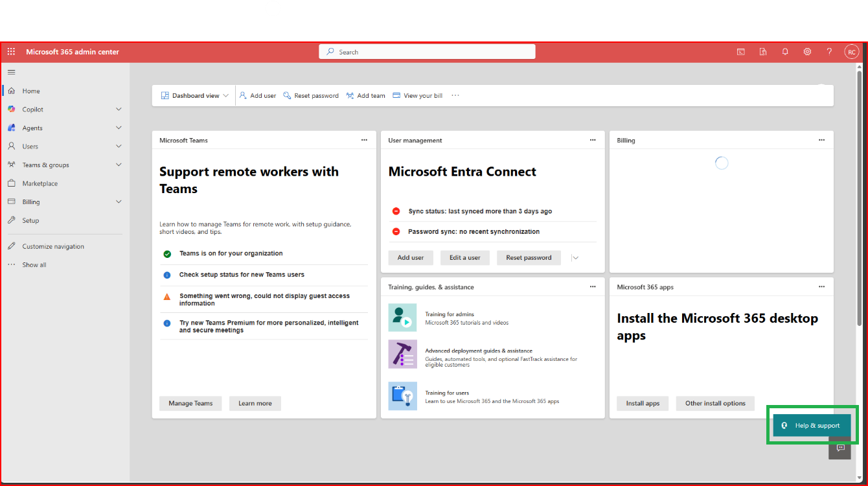The image size is (868, 486).
Task: Click the question mark help icon
Action: click(x=829, y=52)
